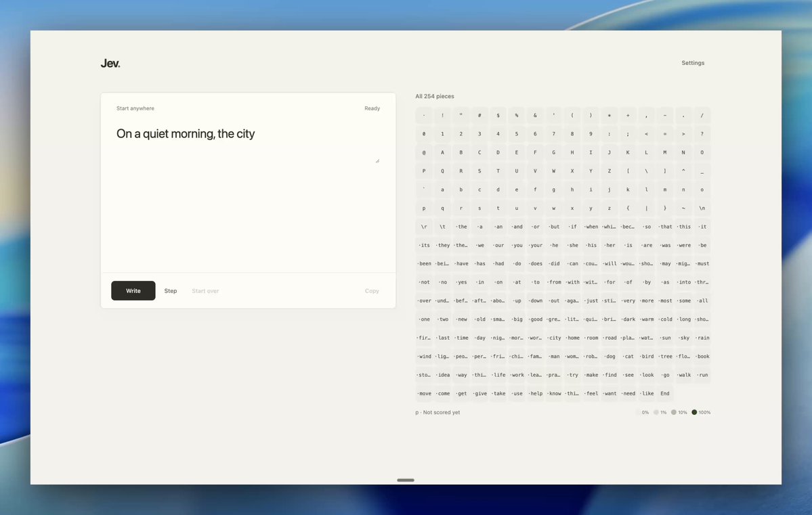Click the 'All 254 pieces' heading

click(x=435, y=96)
